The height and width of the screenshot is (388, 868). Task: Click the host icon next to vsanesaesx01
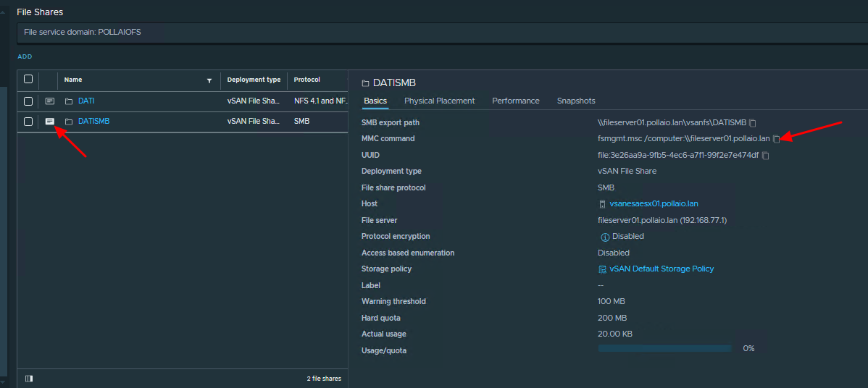(602, 204)
